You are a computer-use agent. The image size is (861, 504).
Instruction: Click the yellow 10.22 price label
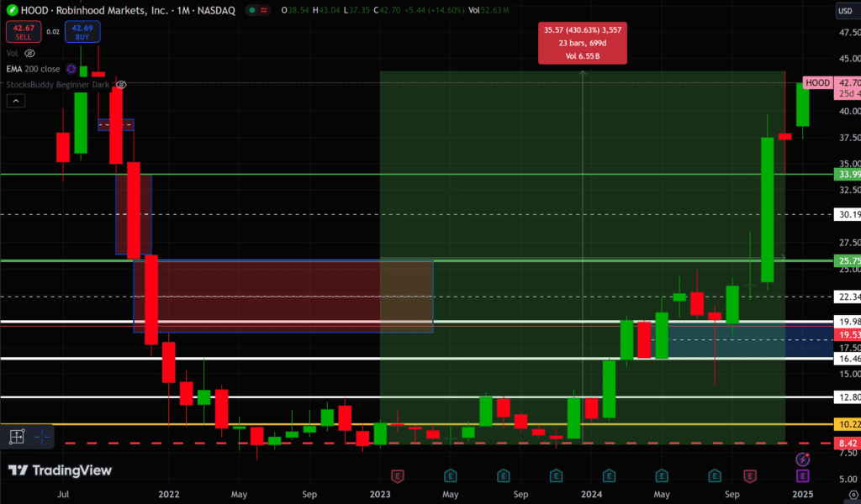[848, 424]
